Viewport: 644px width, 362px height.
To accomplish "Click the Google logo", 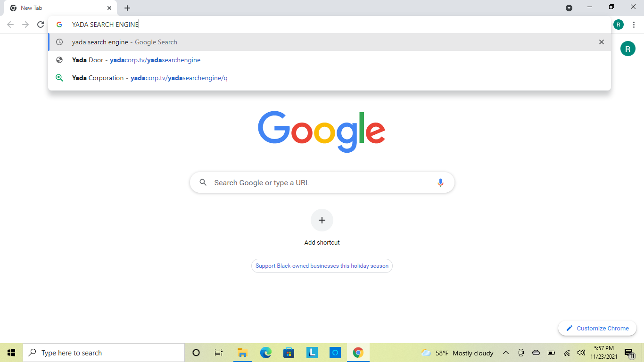I will point(322,132).
